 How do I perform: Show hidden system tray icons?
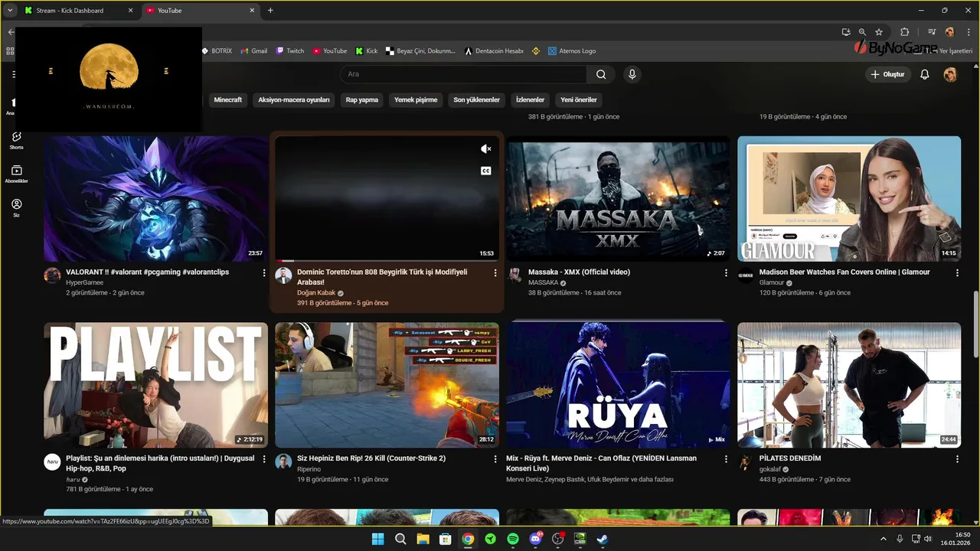[883, 539]
